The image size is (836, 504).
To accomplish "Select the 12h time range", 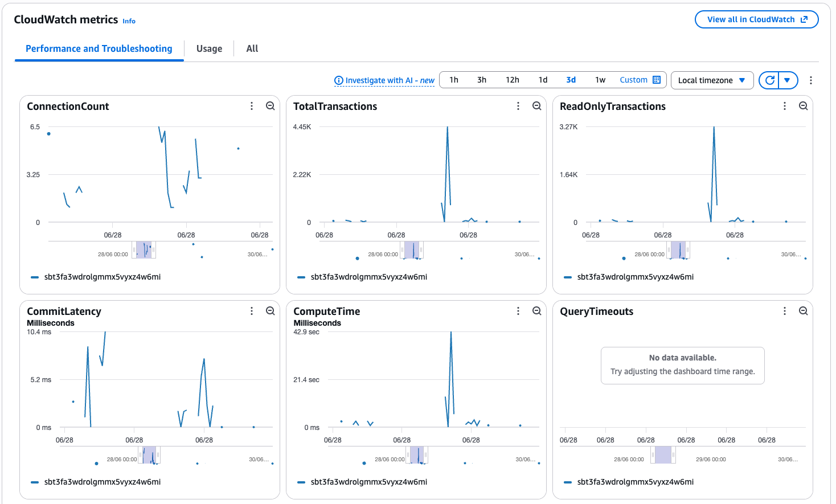I will tap(513, 80).
